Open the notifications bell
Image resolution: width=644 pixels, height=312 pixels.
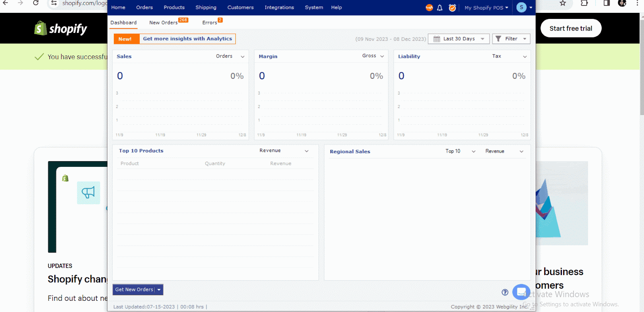pos(440,8)
